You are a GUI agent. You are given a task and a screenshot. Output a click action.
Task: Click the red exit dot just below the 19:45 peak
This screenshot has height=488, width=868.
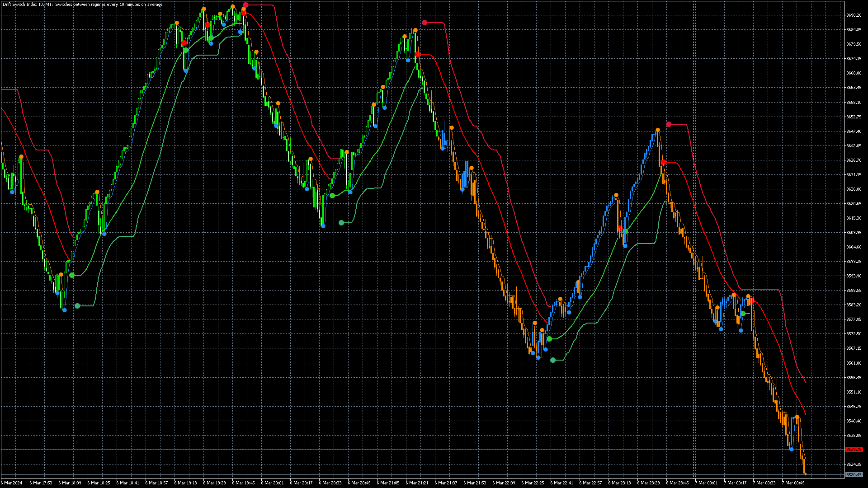point(244,14)
